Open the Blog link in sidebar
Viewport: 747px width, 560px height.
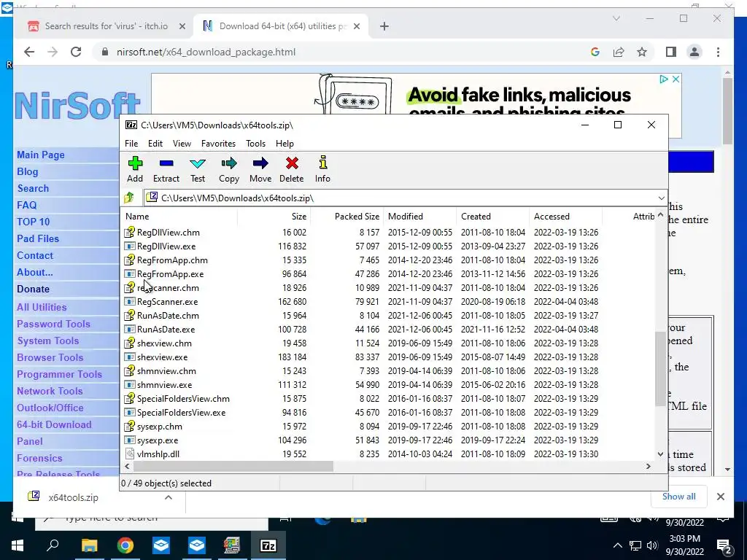tap(28, 171)
